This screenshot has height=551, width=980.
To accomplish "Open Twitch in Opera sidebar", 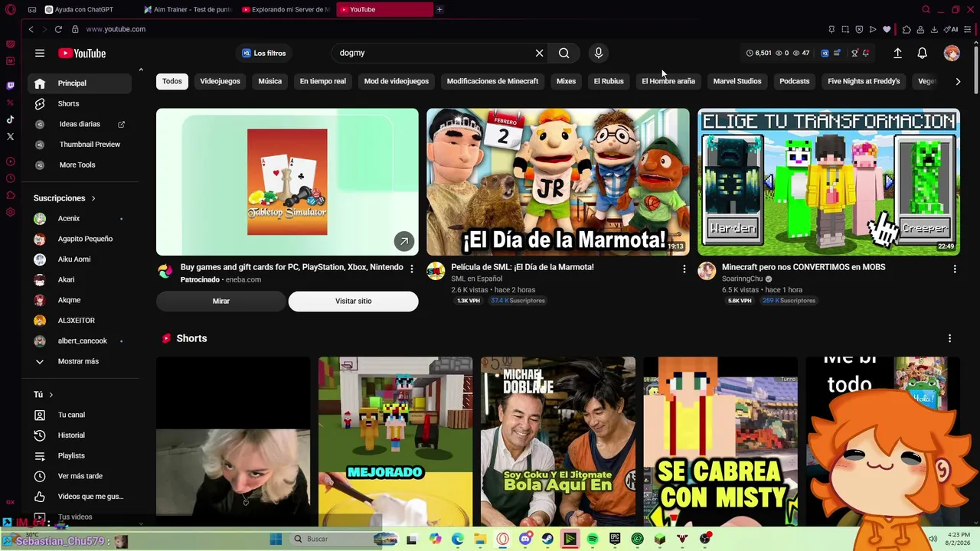I will click(10, 86).
